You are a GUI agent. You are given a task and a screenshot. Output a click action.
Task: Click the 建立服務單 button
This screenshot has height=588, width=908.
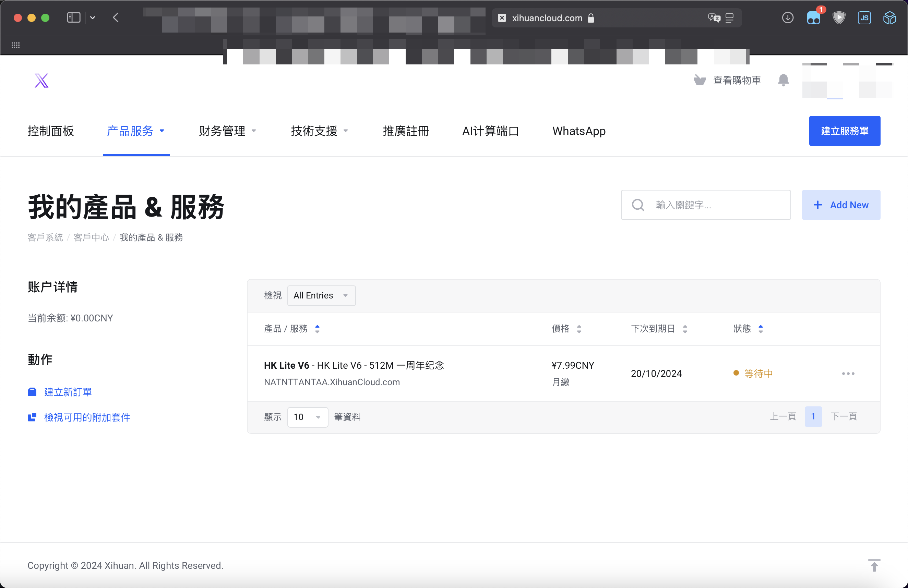(844, 131)
